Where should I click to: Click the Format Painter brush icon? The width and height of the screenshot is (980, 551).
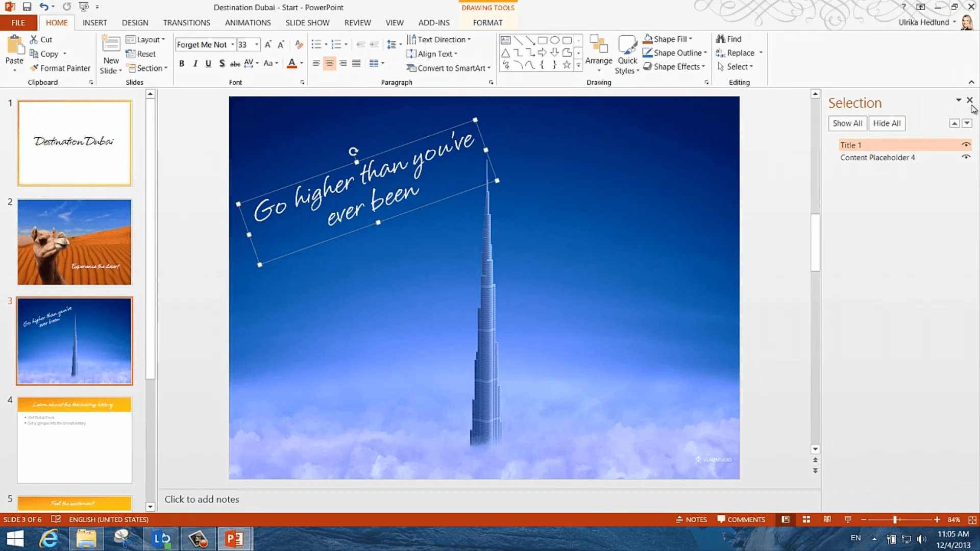(x=34, y=68)
